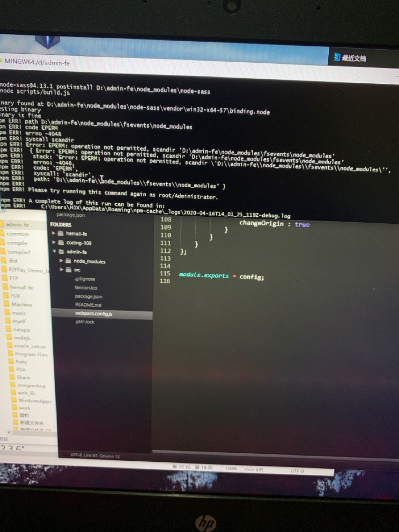The width and height of the screenshot is (399, 532).
Task: Click hemall-fe folder icon in Sublime sidebar
Action: 61,233
